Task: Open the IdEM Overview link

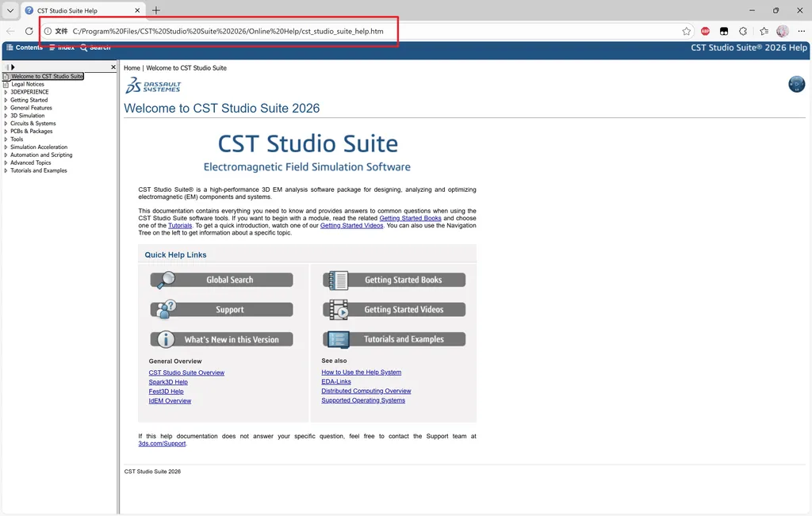Action: [170, 400]
